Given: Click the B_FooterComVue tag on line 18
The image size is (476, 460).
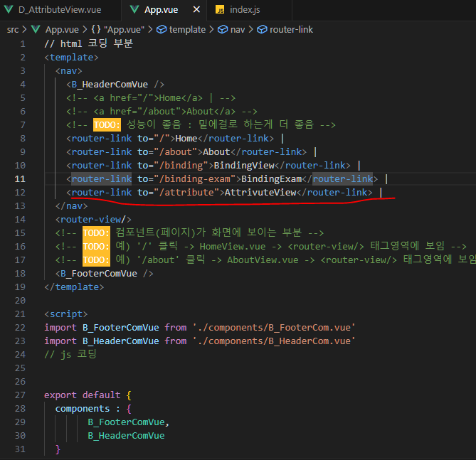Looking at the screenshot, I should [x=104, y=274].
